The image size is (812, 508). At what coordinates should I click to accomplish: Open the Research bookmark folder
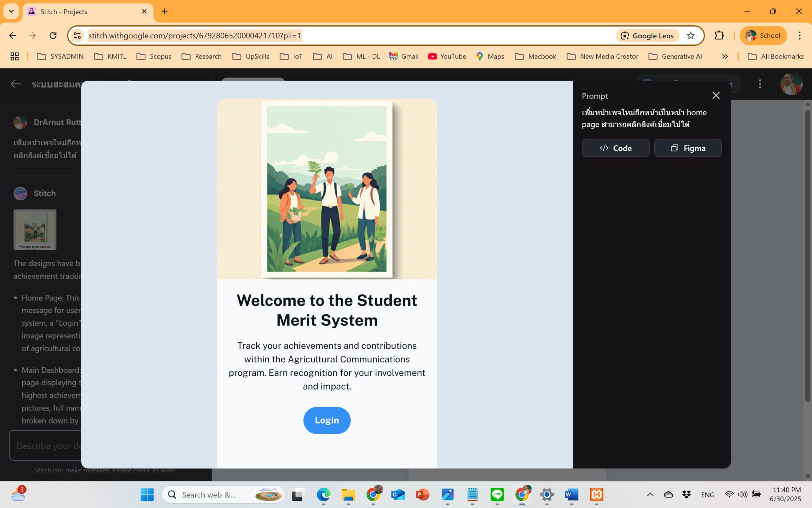[x=201, y=57]
